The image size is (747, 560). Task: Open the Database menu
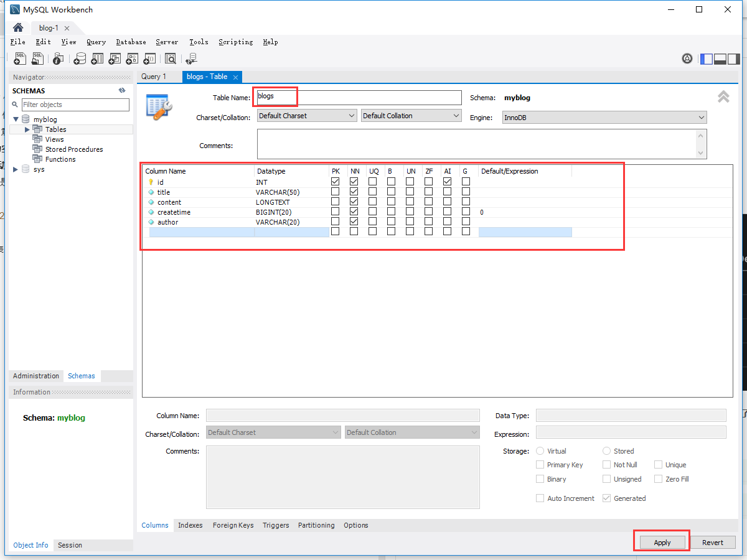click(x=131, y=42)
